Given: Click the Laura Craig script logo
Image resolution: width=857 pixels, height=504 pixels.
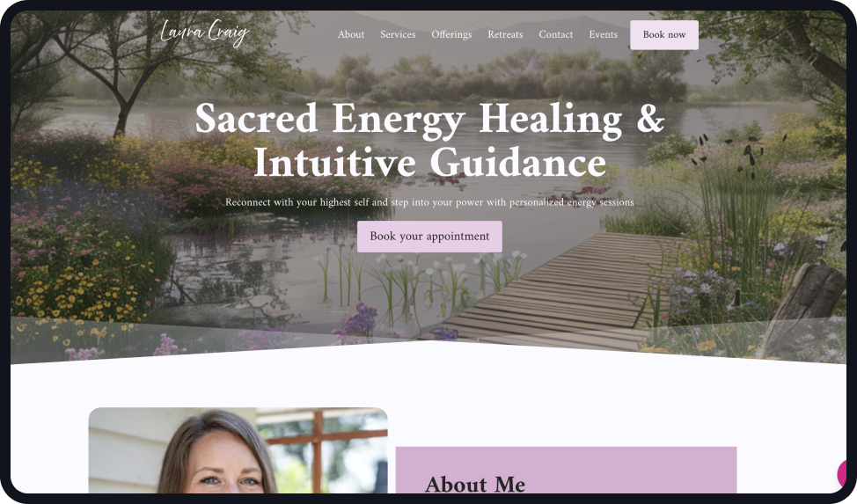Looking at the screenshot, I should point(204,33).
